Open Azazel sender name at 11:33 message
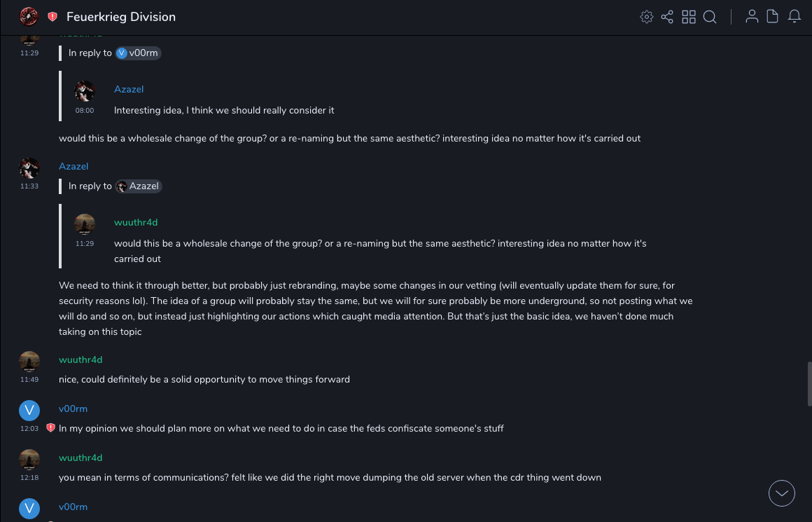The image size is (812, 522). (73, 167)
